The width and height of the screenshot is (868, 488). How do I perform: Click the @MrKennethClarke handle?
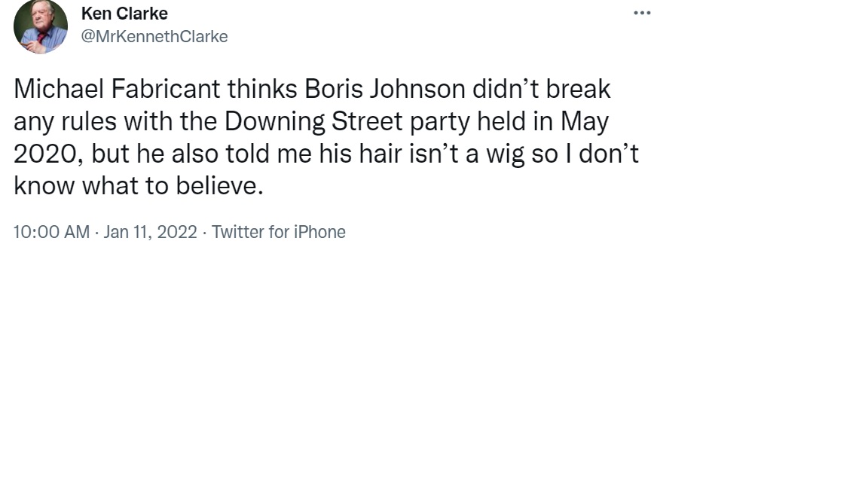coord(154,36)
